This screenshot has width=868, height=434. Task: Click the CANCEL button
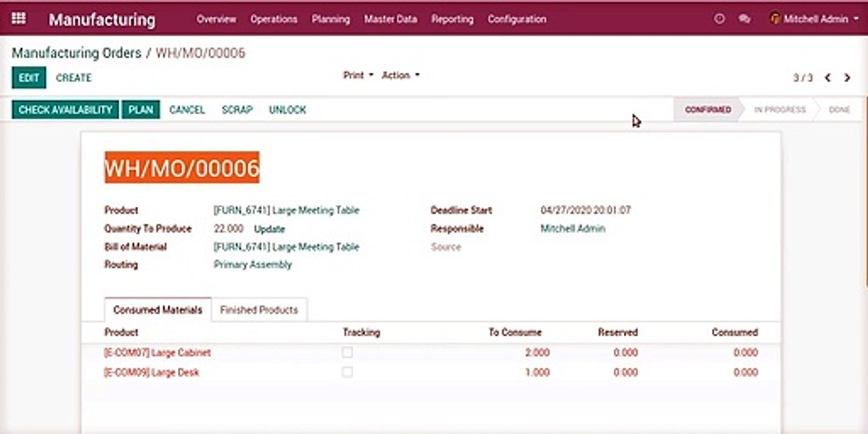click(187, 110)
